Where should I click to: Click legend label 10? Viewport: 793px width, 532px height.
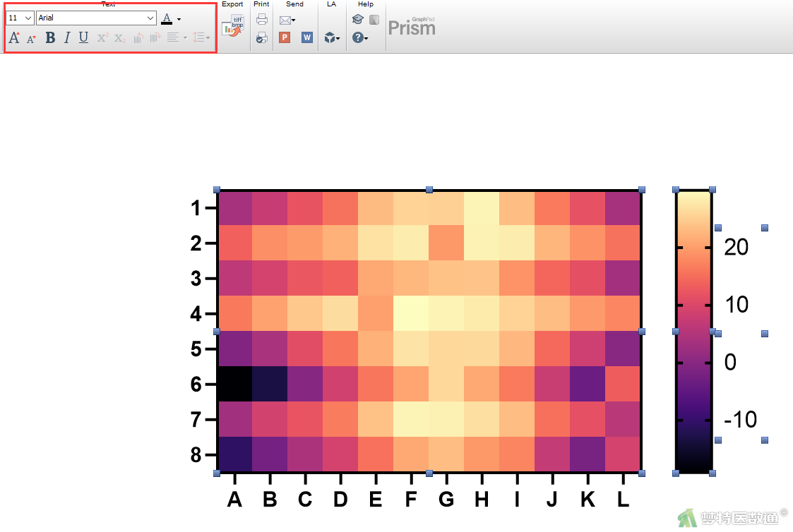(737, 305)
